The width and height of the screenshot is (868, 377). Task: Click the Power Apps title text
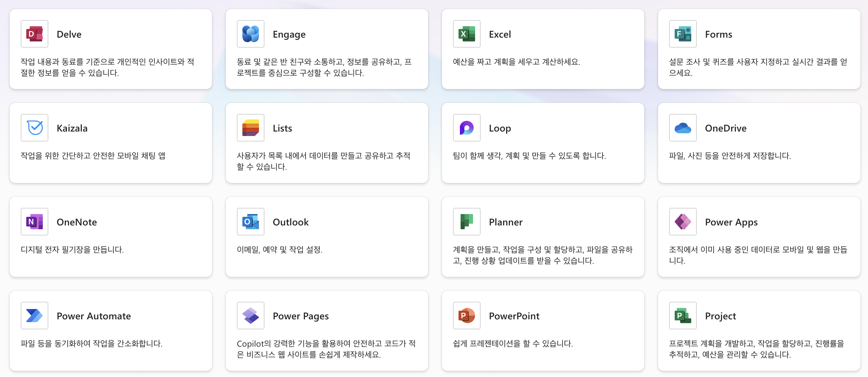pos(731,222)
